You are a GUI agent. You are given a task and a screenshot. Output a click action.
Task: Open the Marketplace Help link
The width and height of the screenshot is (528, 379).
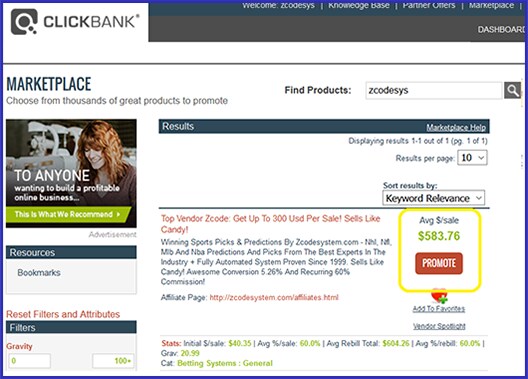tap(456, 127)
